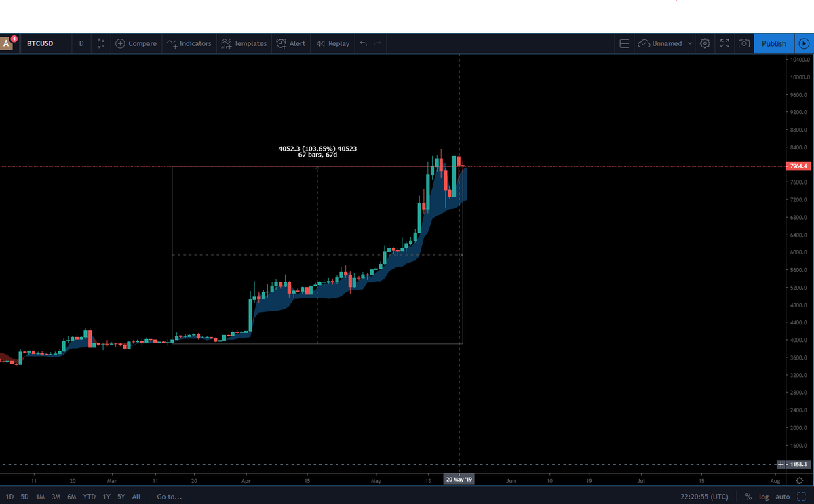814x504 pixels.
Task: Click the 1158.3 crosshair price label
Action: coord(799,464)
